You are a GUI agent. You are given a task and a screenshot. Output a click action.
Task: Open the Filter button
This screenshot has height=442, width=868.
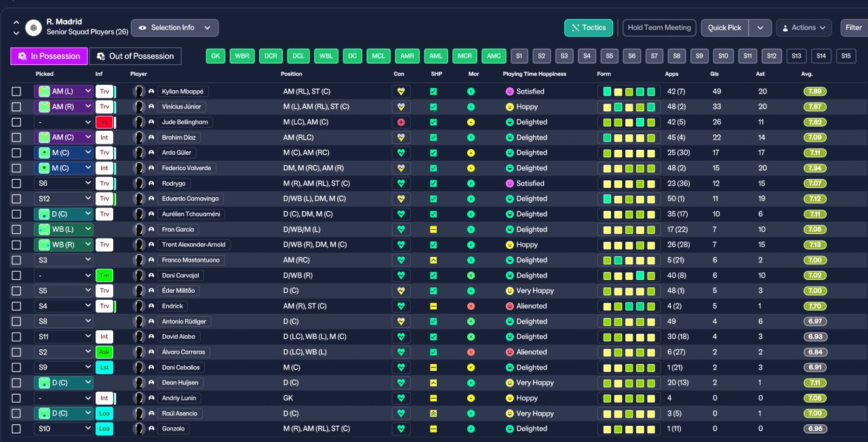[853, 28]
